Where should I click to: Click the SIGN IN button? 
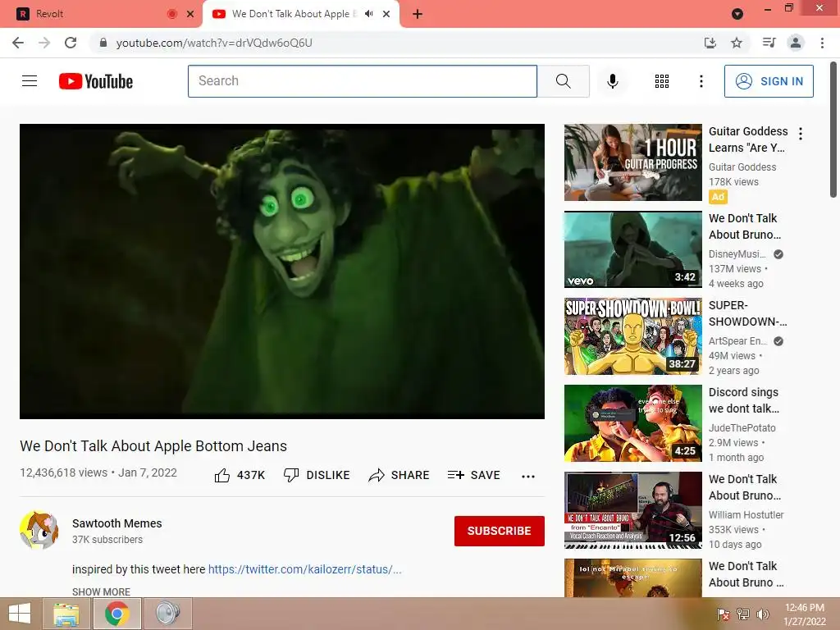769,81
